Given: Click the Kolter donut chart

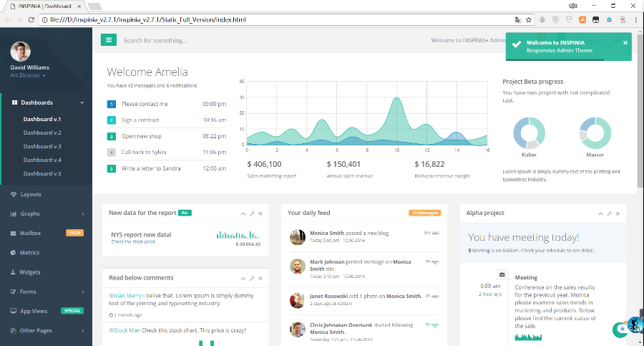Looking at the screenshot, I should click(x=529, y=133).
